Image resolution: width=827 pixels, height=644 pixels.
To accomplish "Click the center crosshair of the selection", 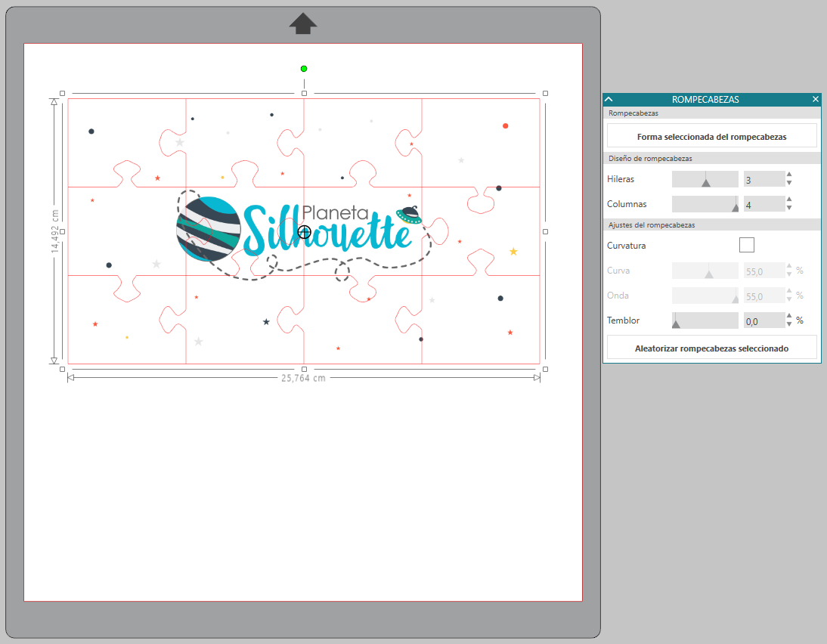I will click(304, 231).
